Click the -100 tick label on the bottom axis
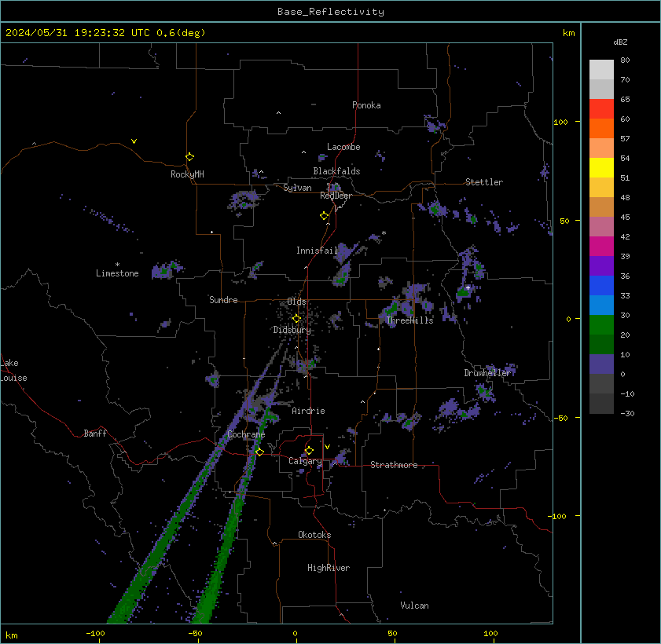661x644 pixels. (x=96, y=634)
